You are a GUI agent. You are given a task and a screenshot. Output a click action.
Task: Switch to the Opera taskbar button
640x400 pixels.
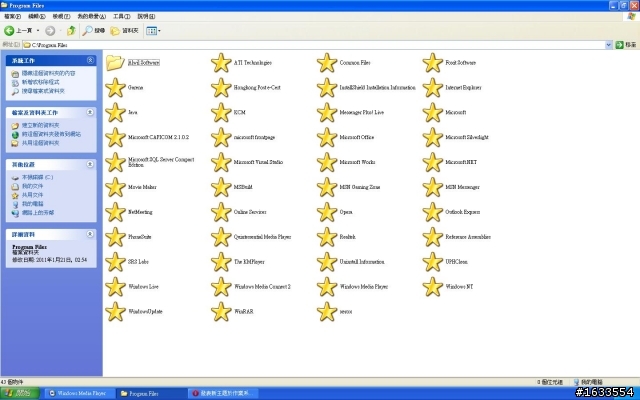[x=222, y=393]
